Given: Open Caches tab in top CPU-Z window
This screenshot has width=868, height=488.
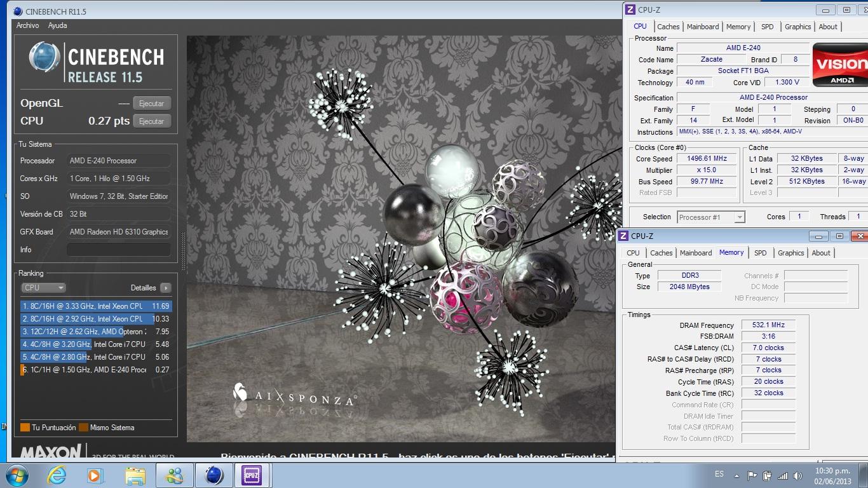Looking at the screenshot, I should click(x=668, y=27).
